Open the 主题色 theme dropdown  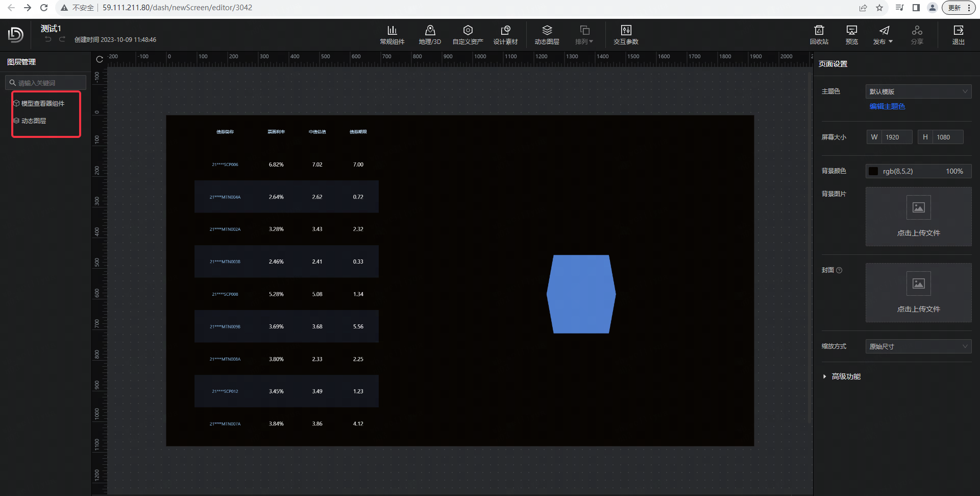[918, 91]
